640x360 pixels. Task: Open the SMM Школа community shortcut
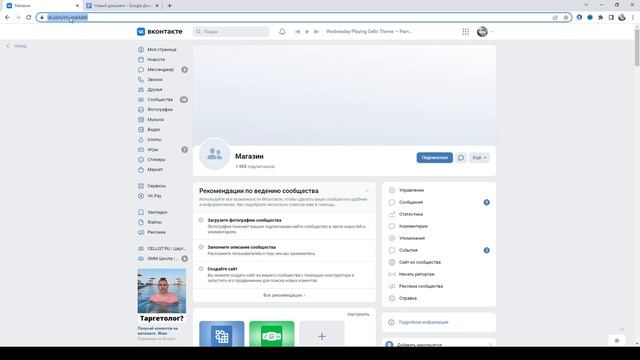tap(162, 258)
